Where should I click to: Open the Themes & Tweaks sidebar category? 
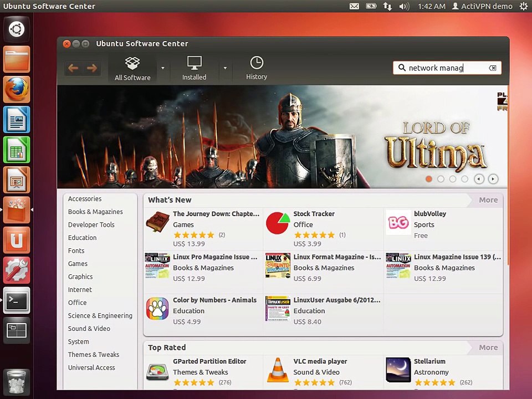(94, 355)
